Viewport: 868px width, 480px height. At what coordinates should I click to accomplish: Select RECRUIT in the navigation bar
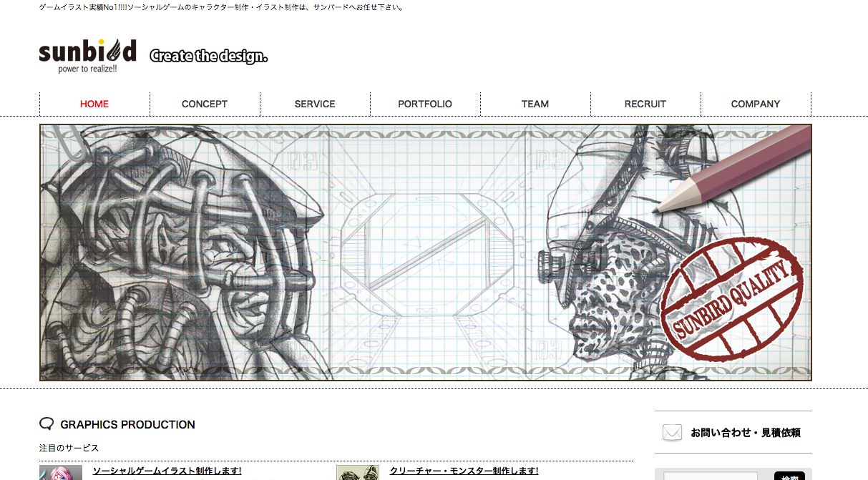[x=645, y=104]
